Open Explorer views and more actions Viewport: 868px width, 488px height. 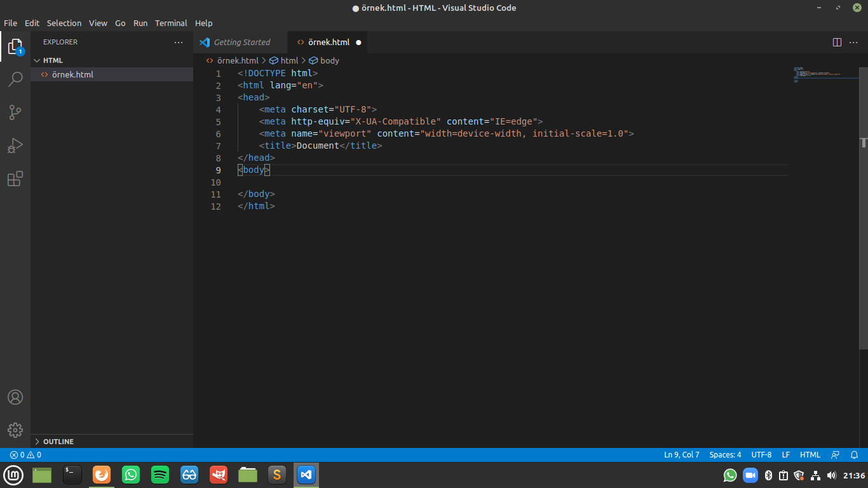point(179,42)
